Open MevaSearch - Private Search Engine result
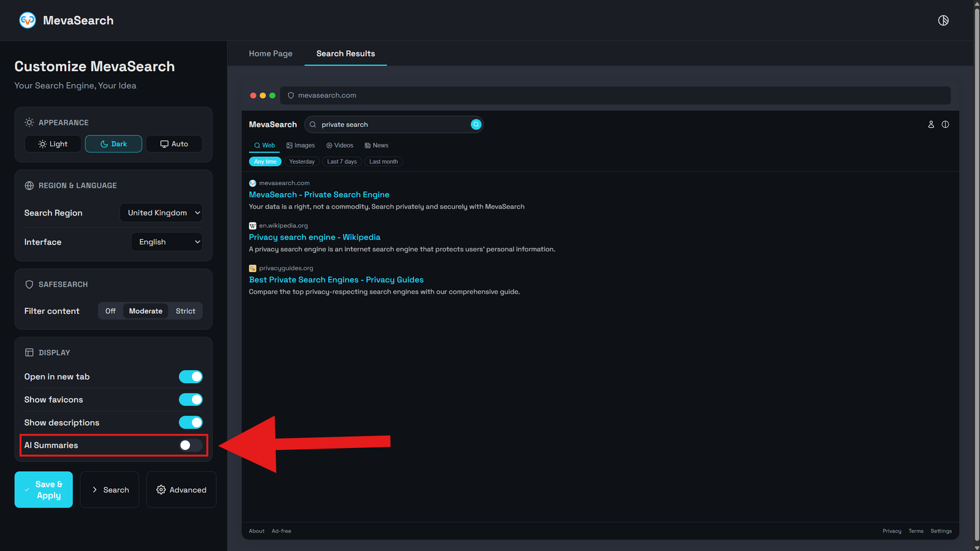 [319, 195]
